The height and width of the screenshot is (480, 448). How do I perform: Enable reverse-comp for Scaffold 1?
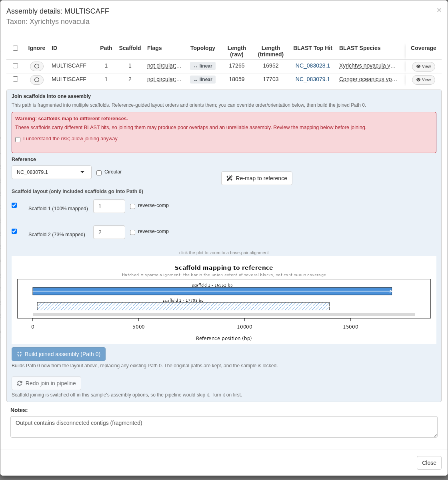point(133,207)
